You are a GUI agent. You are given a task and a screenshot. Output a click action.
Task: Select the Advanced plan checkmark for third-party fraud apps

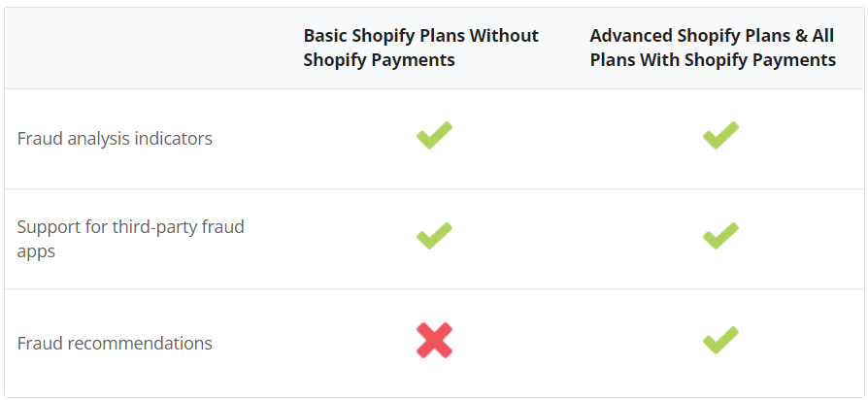[720, 236]
